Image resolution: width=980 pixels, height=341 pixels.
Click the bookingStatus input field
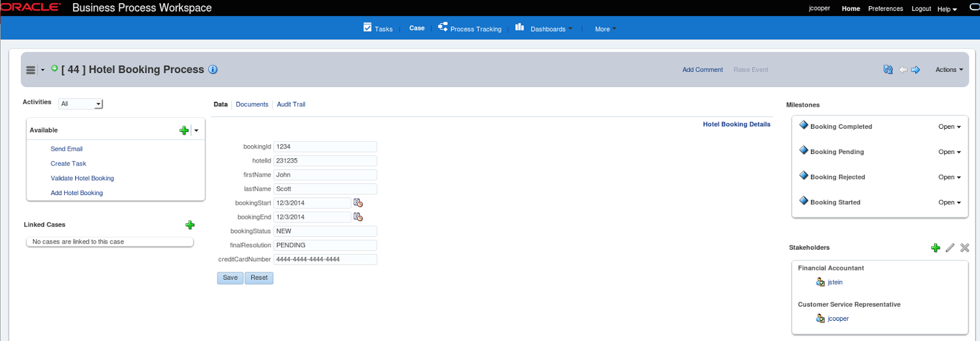coord(325,231)
